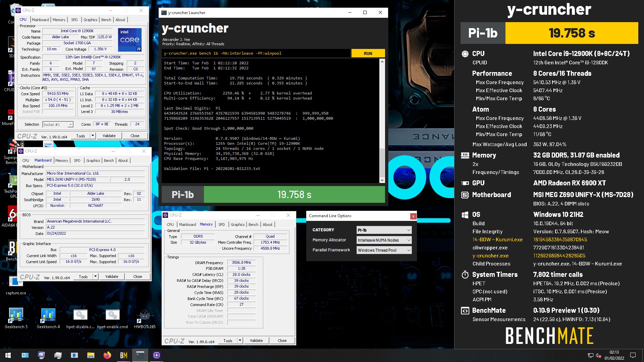644x362 pixels.
Task: Open the Socket #1 selection dropdown
Action: [58, 124]
